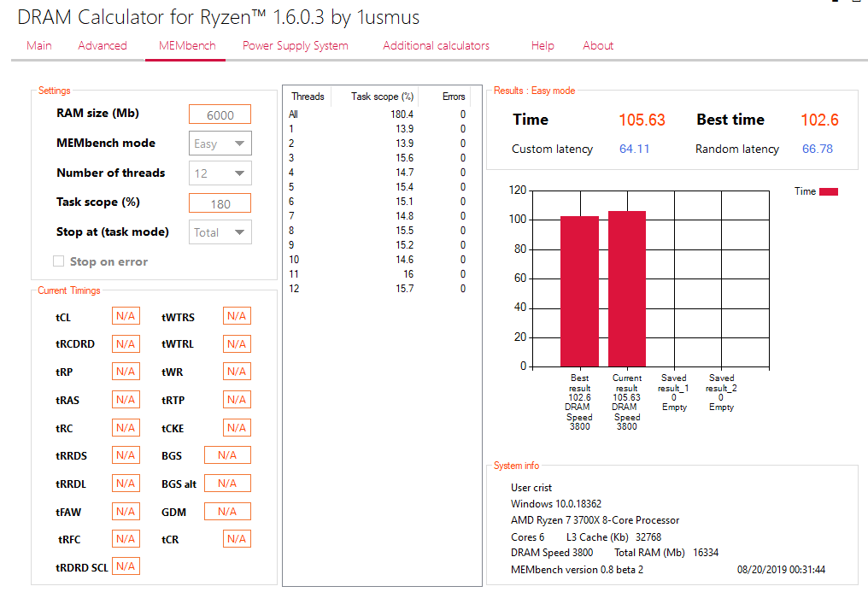The image size is (868, 598).
Task: Click the tRRDS timing value box
Action: pyautogui.click(x=126, y=455)
